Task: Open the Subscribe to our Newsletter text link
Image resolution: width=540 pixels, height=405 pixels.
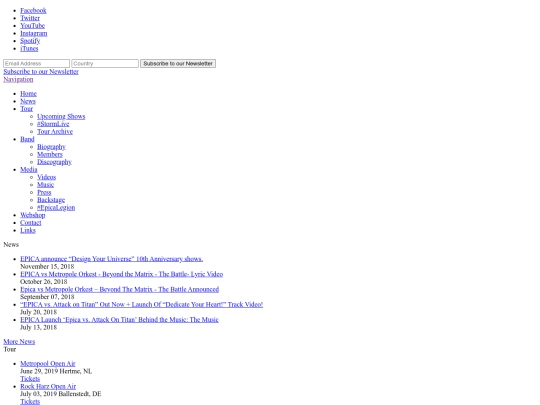Action: click(x=41, y=72)
